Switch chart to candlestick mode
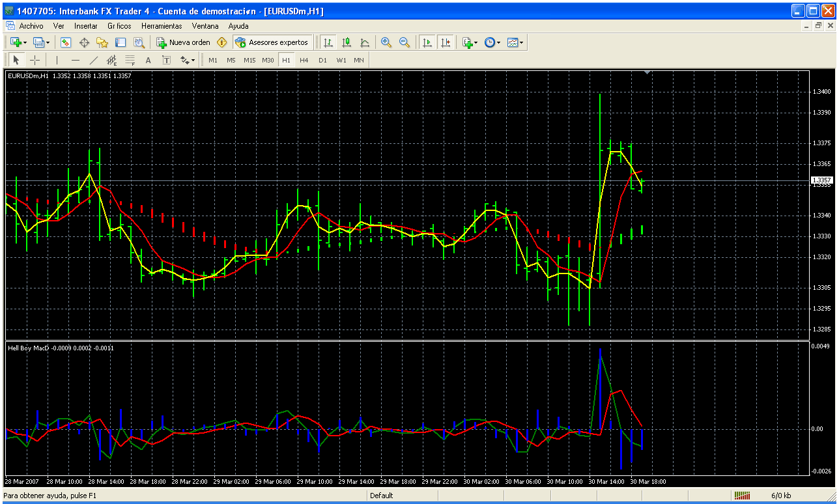The height and width of the screenshot is (504, 839). coord(347,42)
